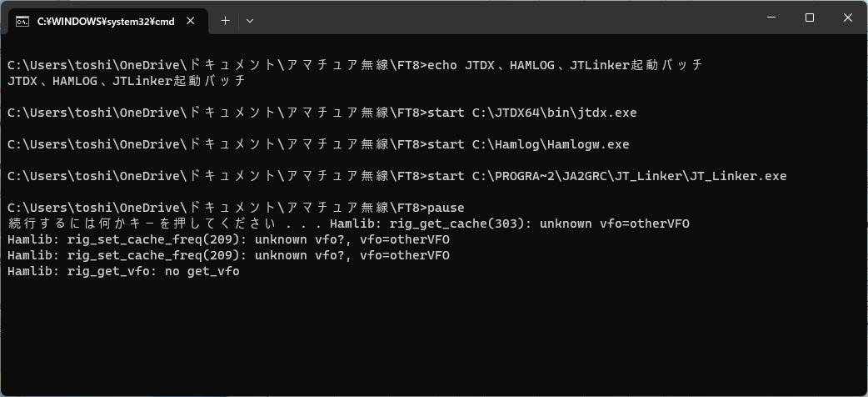The height and width of the screenshot is (397, 868).
Task: Minimize the terminal window
Action: tap(771, 18)
